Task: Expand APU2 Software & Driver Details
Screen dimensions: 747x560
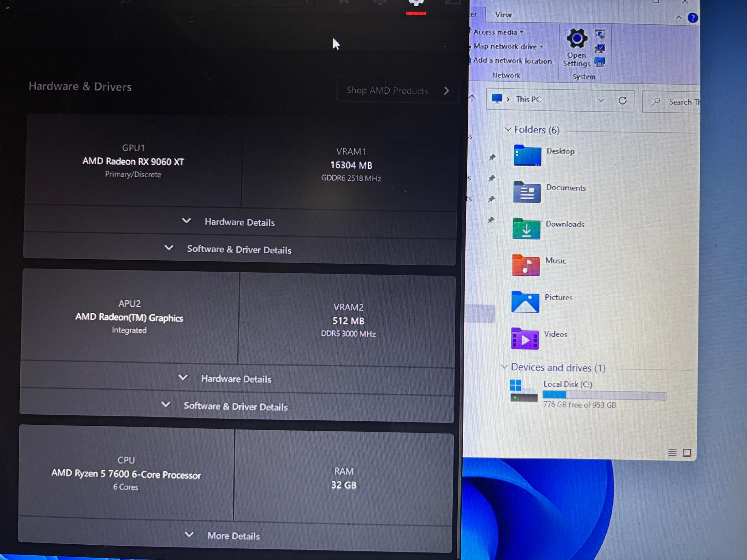Action: click(x=236, y=407)
